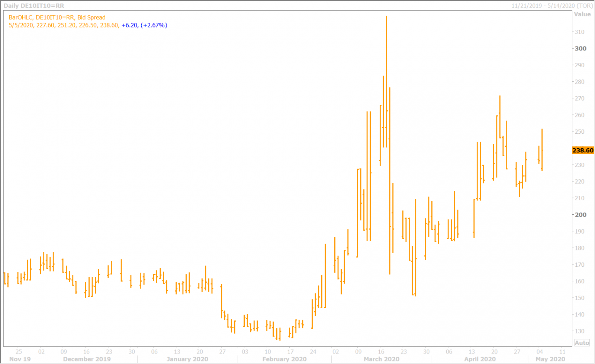Click the date tick 13 in January 2020
This screenshot has height=364, width=595.
[x=177, y=351]
